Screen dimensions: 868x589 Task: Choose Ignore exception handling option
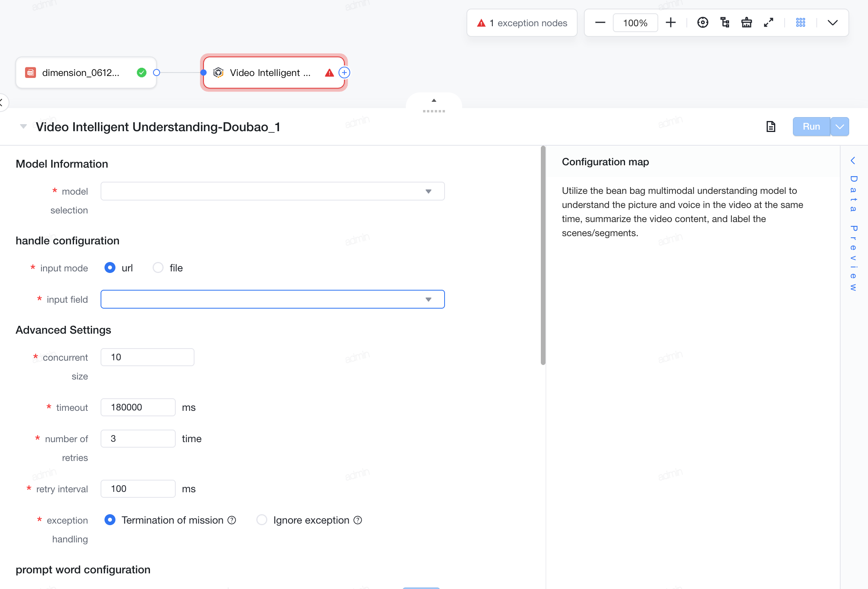coord(262,520)
